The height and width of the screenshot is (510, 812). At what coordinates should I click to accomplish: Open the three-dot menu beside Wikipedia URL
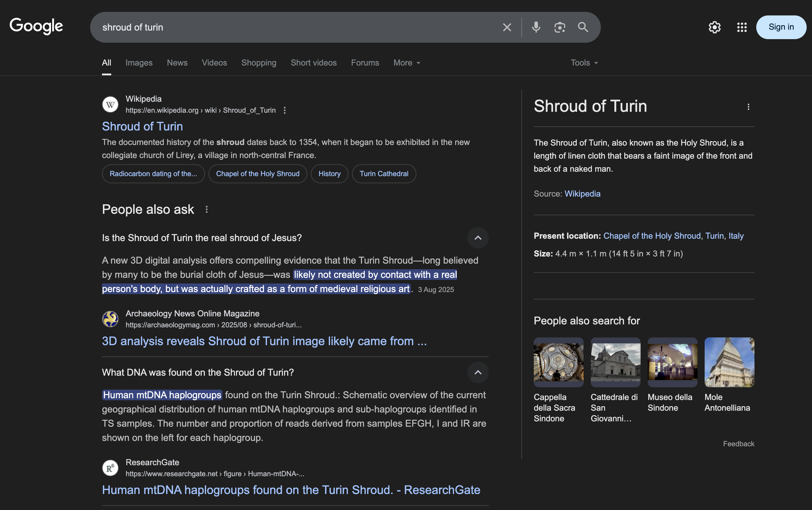285,110
